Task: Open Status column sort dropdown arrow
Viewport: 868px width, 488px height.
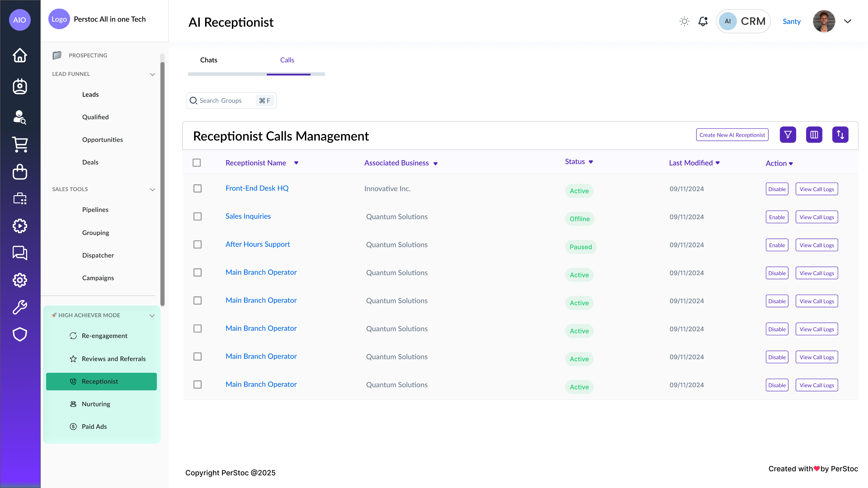Action: [591, 162]
